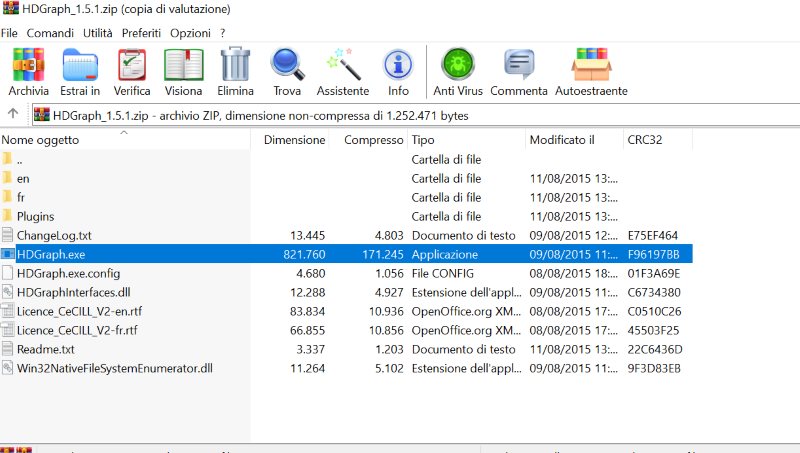Select the file name HDGraphInterfaces.dll
Viewport: 800px width, 453px height.
[x=73, y=292]
